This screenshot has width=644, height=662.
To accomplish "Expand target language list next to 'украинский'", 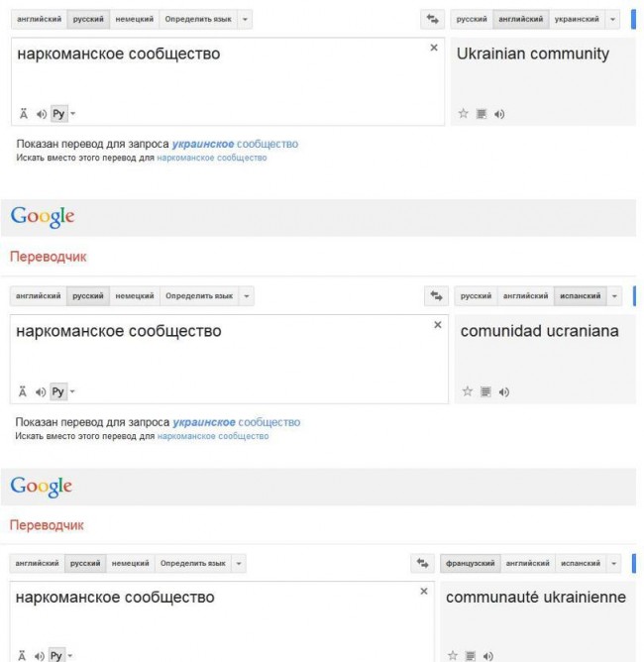I will [612, 19].
